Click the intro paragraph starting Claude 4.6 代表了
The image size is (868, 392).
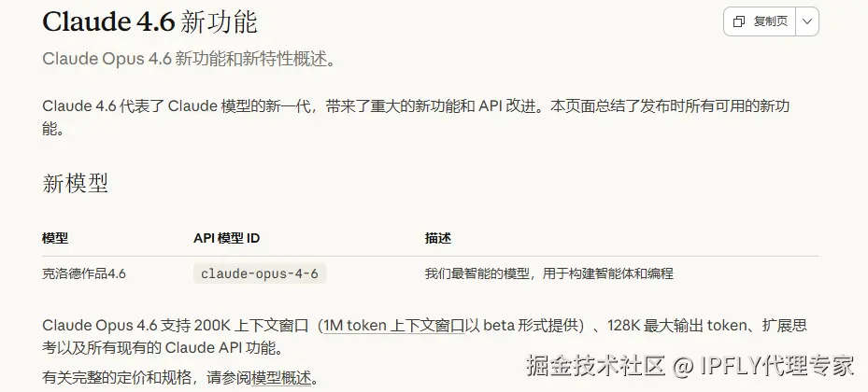[x=280, y=105]
